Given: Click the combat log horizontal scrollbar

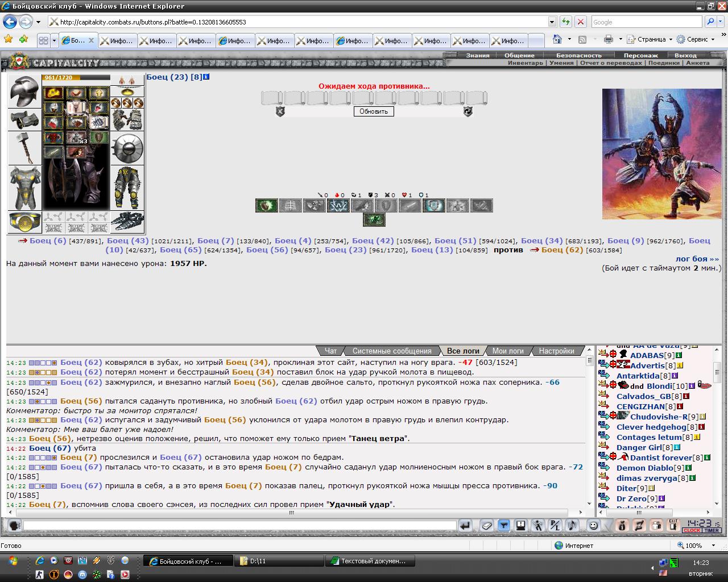Looking at the screenshot, I should tap(296, 512).
